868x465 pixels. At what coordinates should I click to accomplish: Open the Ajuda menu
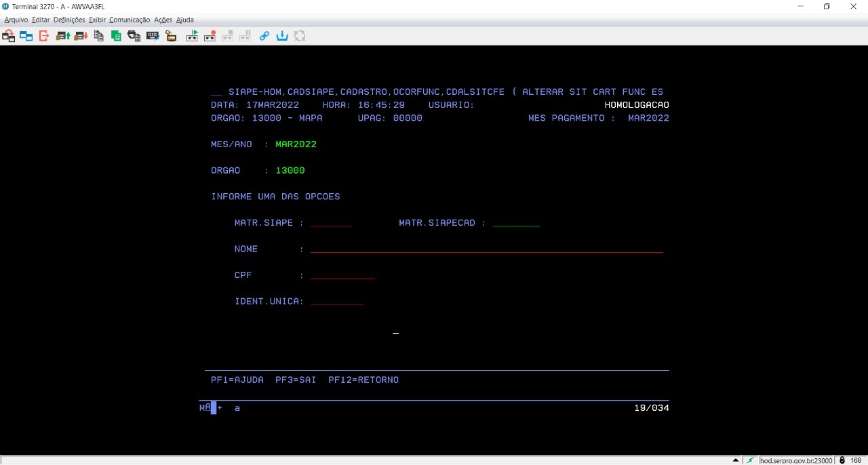pos(185,20)
